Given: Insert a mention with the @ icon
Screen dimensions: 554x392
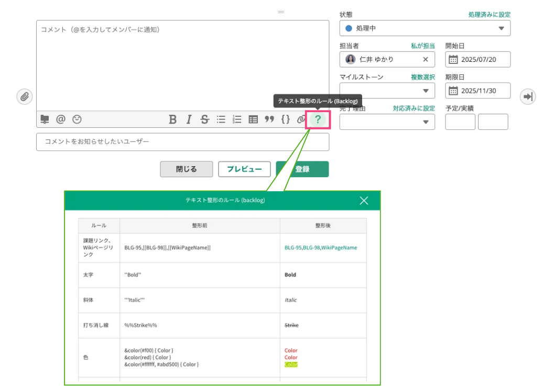Looking at the screenshot, I should point(61,119).
